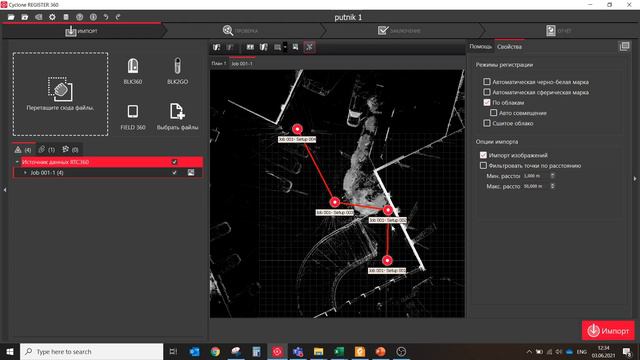This screenshot has height=360, width=640.
Task: Go to the Отчет workflow step
Action: pyautogui.click(x=559, y=31)
